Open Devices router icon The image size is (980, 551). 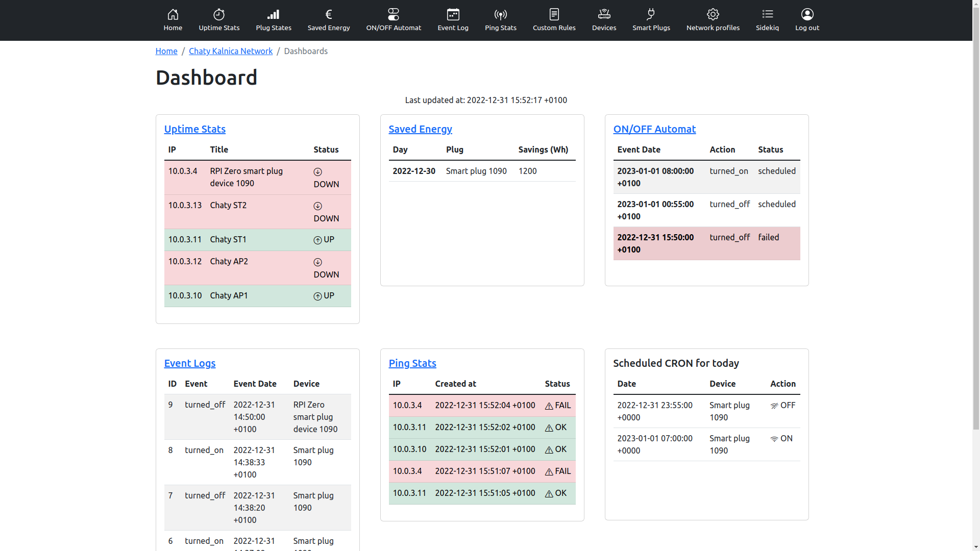(x=604, y=14)
